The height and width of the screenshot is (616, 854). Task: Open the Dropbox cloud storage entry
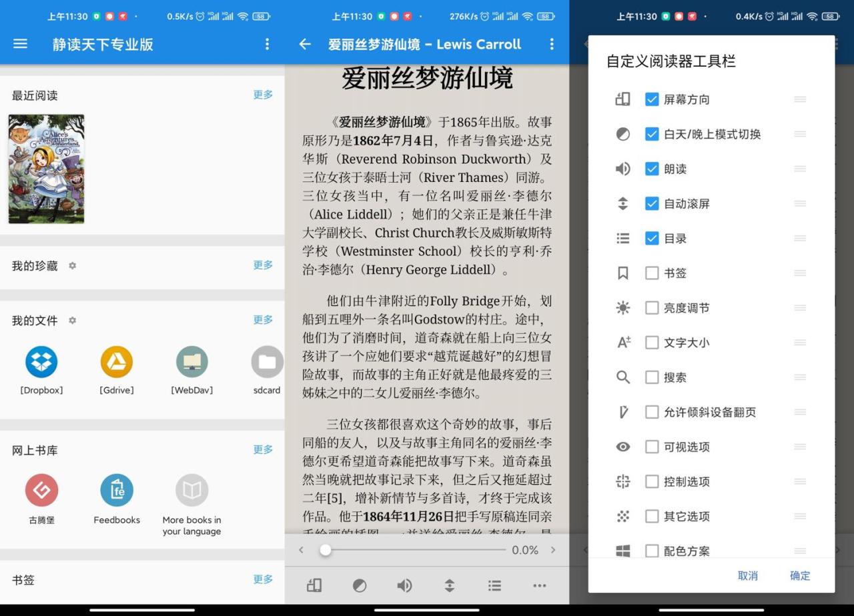41,363
